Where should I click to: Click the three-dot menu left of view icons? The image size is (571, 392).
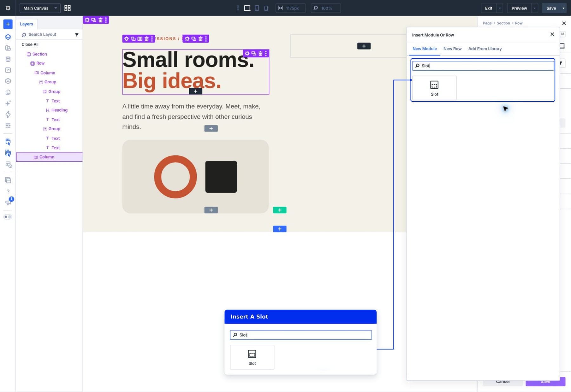tap(238, 8)
